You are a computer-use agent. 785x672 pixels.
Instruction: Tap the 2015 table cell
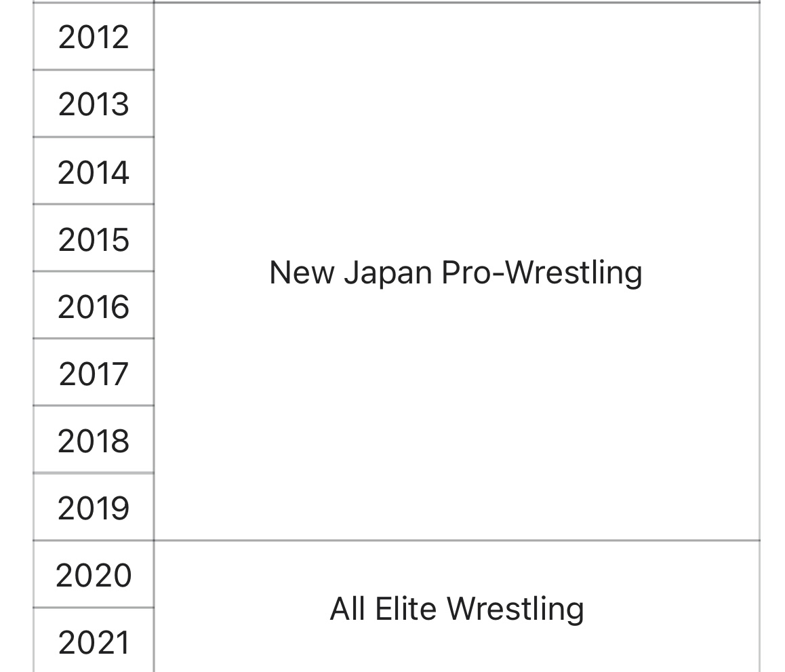(94, 239)
